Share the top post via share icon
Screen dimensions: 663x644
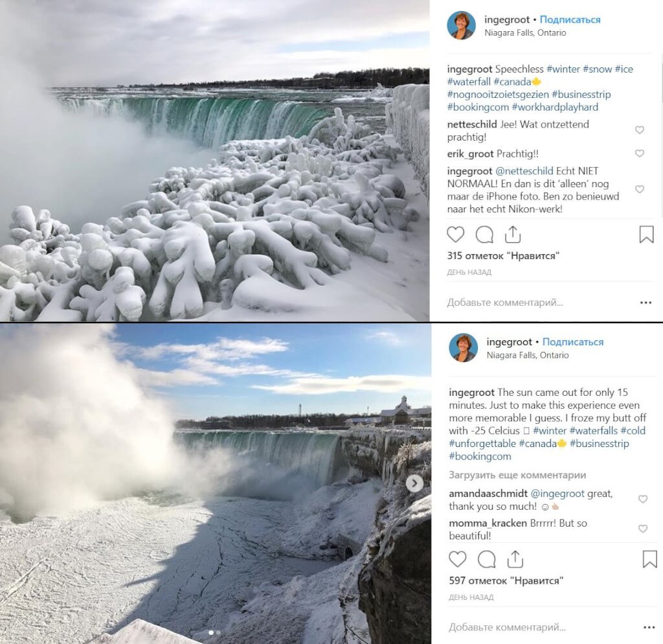tap(513, 234)
